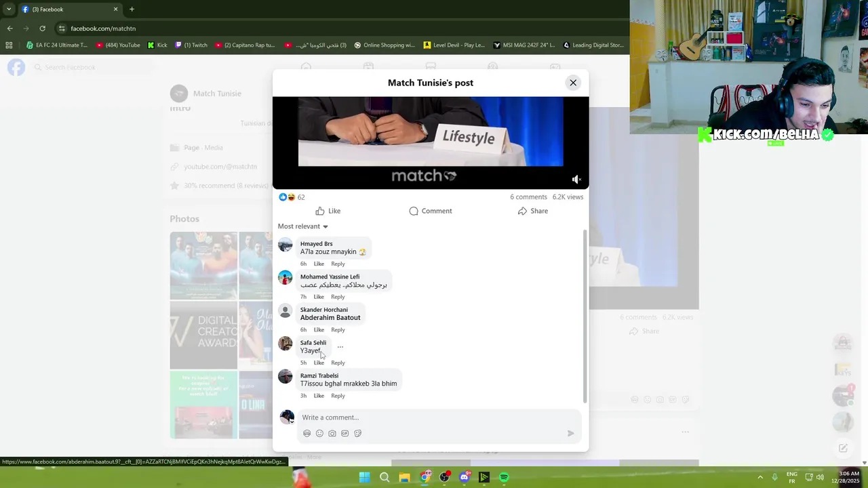The image size is (868, 488).
Task: Click Skander Horchani's default avatar
Action: (285, 310)
